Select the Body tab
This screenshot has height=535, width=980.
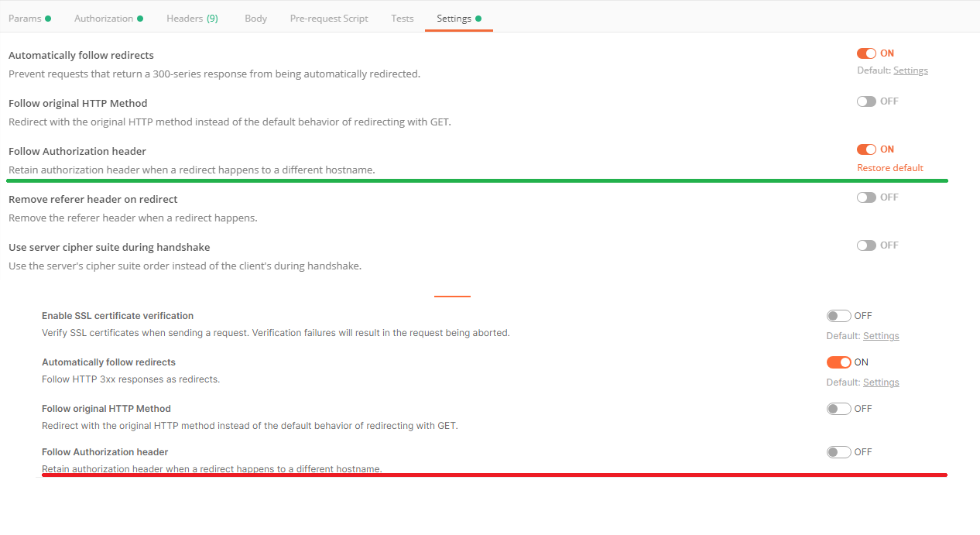click(255, 18)
